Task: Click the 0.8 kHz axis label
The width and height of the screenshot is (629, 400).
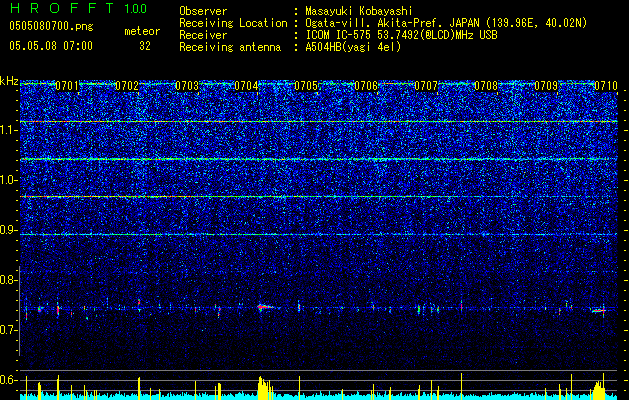Action: (x=9, y=280)
